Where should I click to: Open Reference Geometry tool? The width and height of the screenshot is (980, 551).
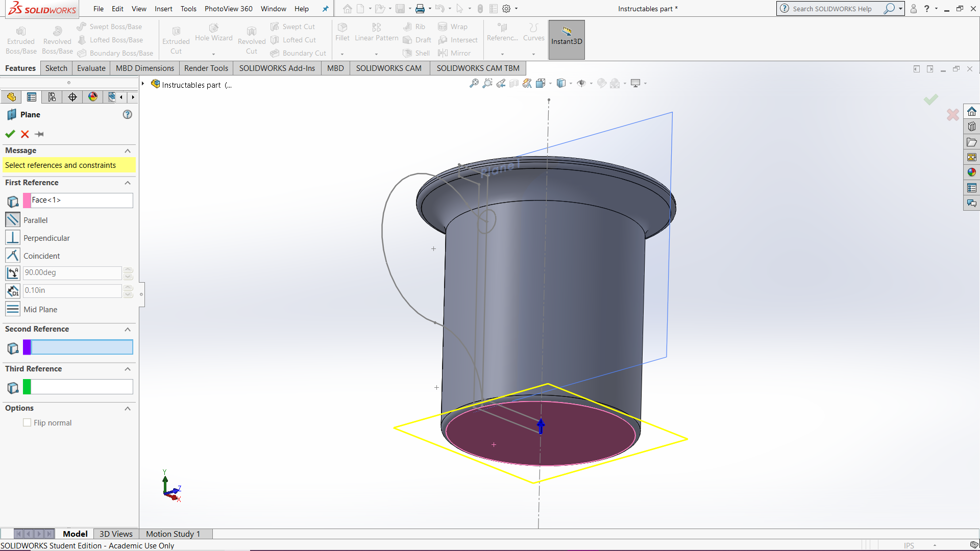502,36
